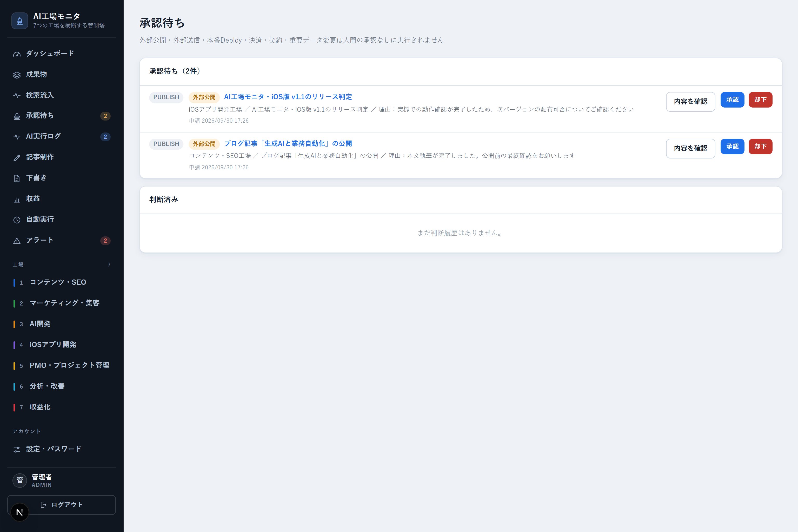The image size is (798, 532).
Task: Select factory 4 iOSアプリ開発
Action: [x=61, y=345]
